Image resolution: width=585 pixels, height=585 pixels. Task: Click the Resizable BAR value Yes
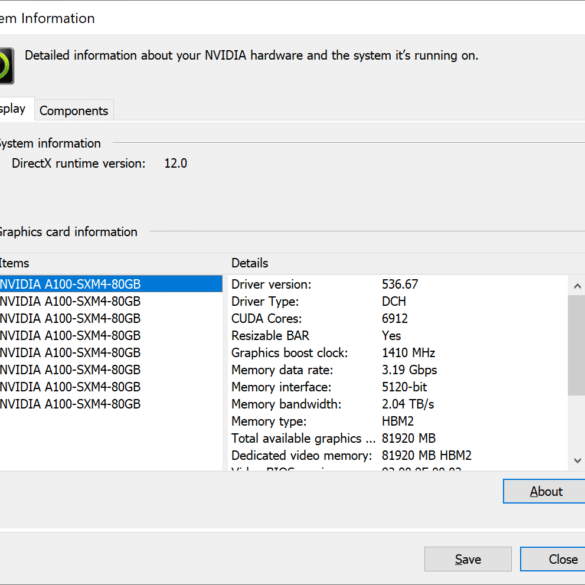point(391,336)
